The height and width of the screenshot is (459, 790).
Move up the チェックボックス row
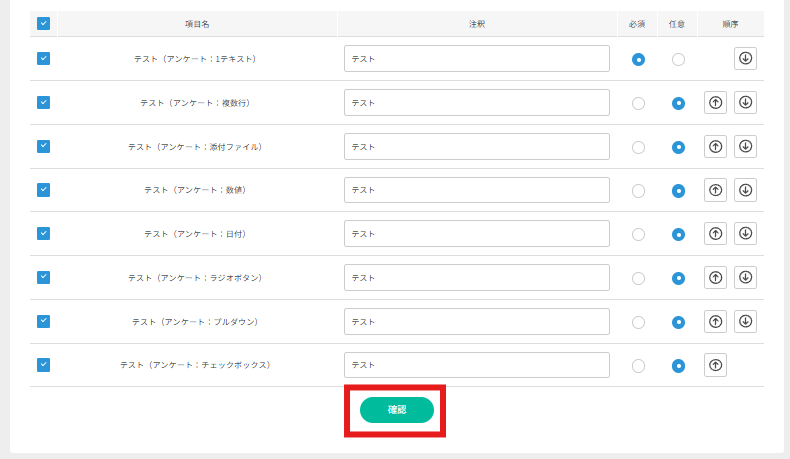pyautogui.click(x=715, y=365)
